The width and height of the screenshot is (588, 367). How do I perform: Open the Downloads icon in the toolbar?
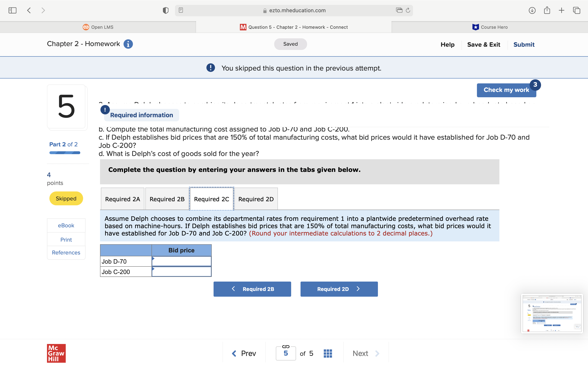(532, 10)
